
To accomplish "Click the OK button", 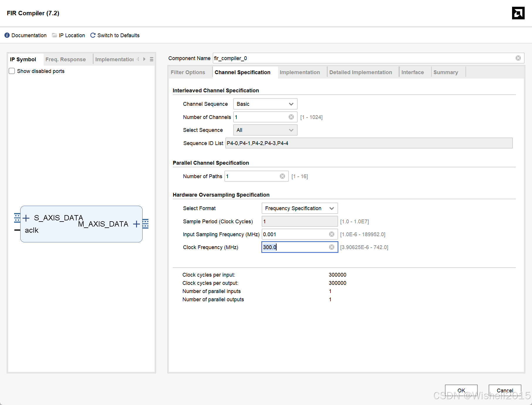I will 461,390.
